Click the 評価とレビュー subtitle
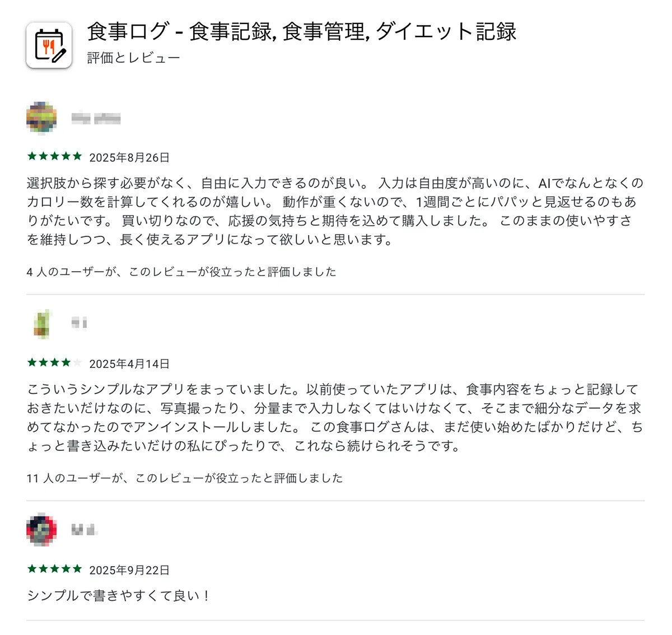The height and width of the screenshot is (635, 672). pyautogui.click(x=133, y=57)
